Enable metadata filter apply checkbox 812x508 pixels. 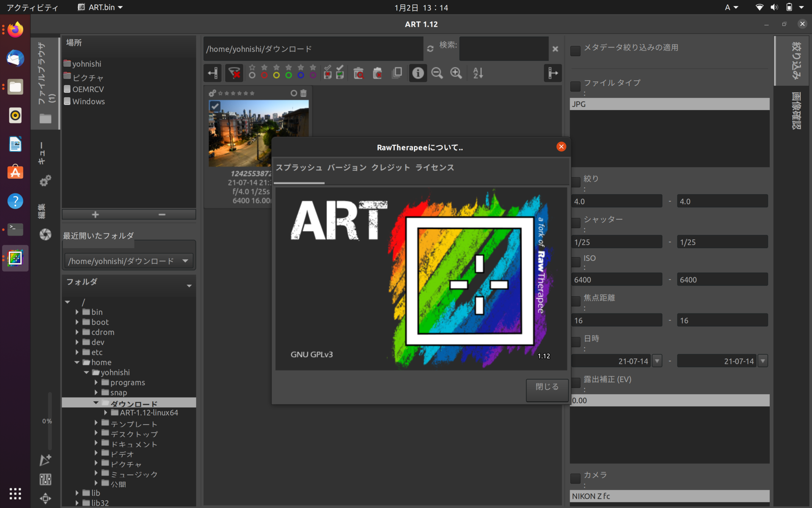coord(575,51)
